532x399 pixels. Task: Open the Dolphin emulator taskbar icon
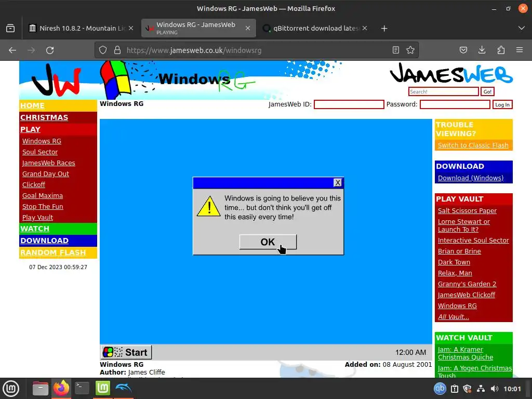coord(124,388)
